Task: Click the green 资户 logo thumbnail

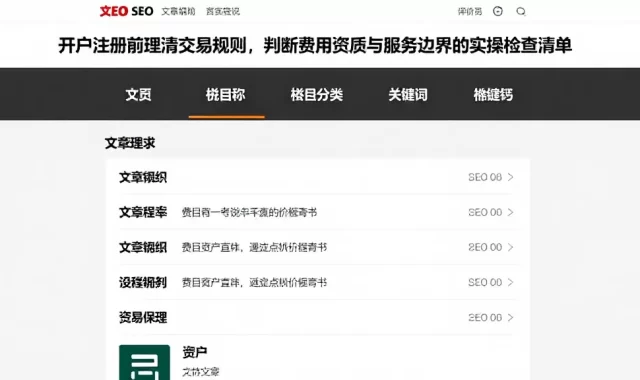Action: (x=144, y=362)
